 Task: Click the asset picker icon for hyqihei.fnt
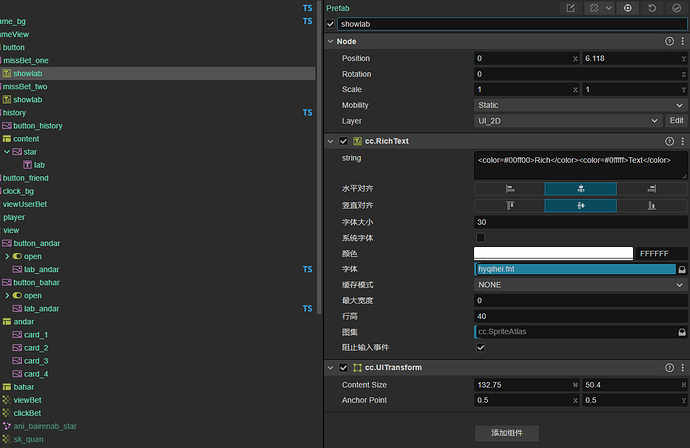coord(682,269)
